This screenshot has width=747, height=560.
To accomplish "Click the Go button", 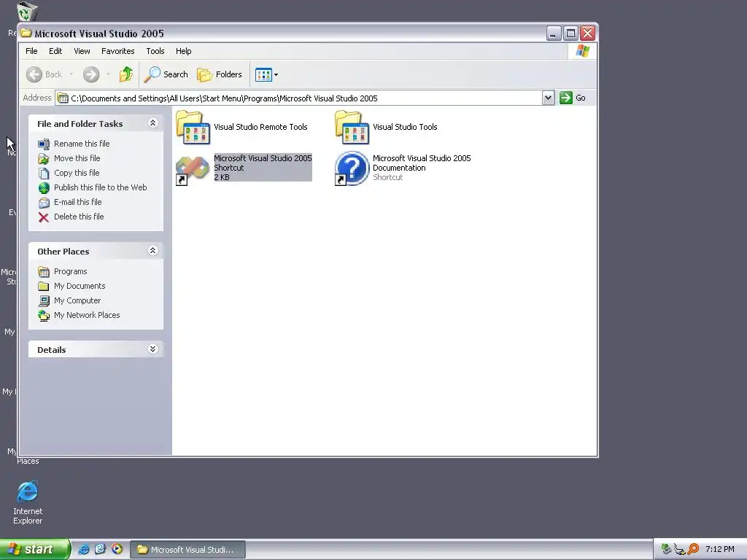I will click(x=573, y=98).
